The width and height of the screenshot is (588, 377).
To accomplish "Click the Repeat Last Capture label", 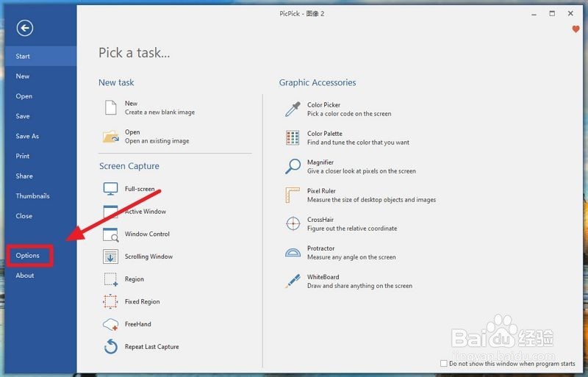I will coord(151,347).
